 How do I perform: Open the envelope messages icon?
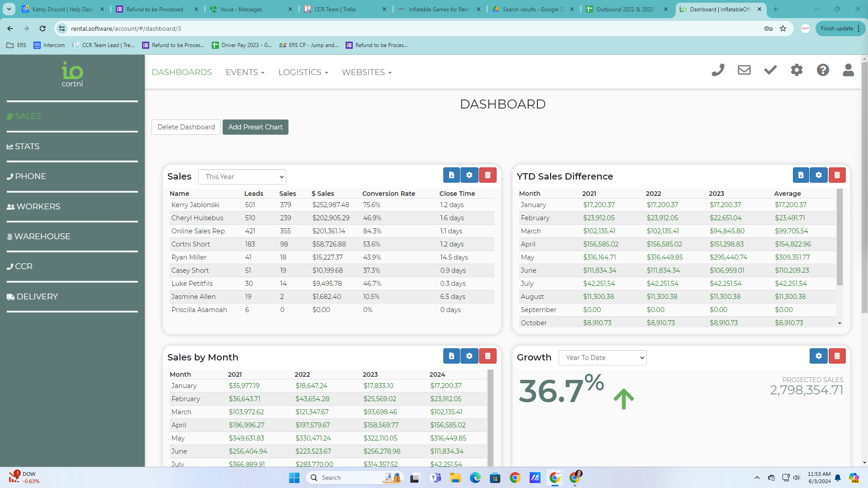[x=744, y=70]
